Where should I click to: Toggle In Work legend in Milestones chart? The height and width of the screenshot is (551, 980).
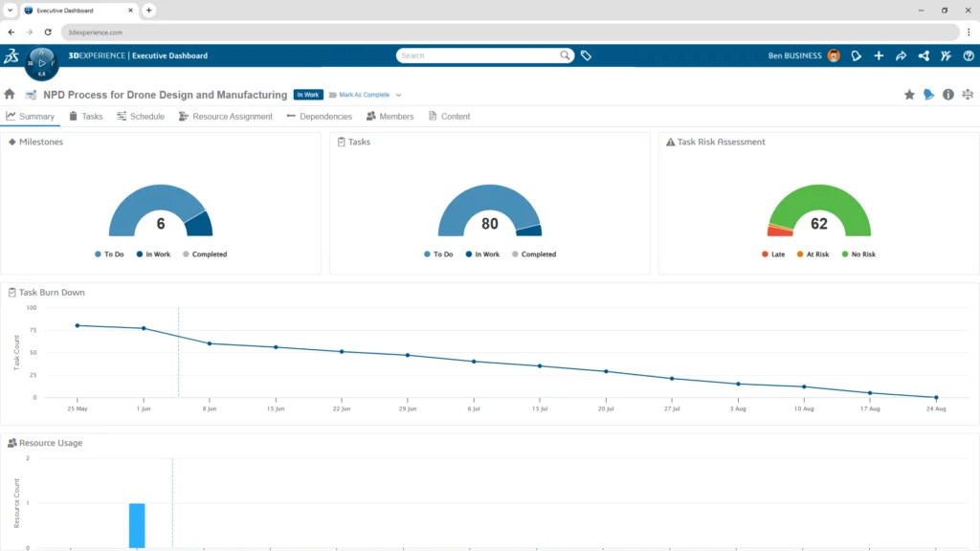point(153,254)
